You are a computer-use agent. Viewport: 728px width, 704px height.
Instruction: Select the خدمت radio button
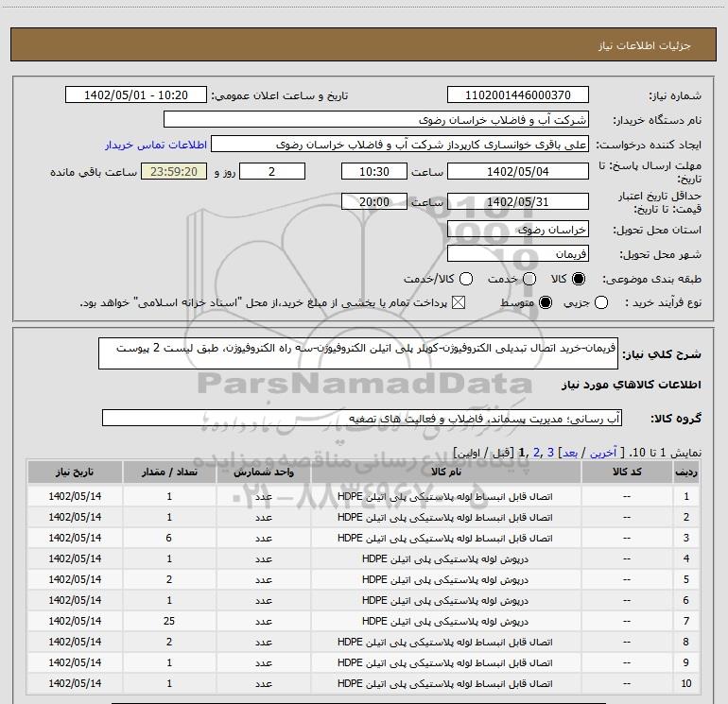[529, 279]
